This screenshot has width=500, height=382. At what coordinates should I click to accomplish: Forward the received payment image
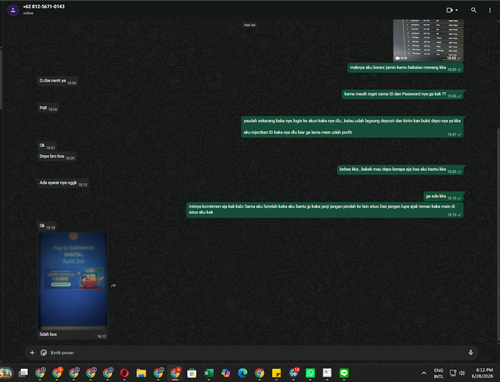tap(114, 286)
